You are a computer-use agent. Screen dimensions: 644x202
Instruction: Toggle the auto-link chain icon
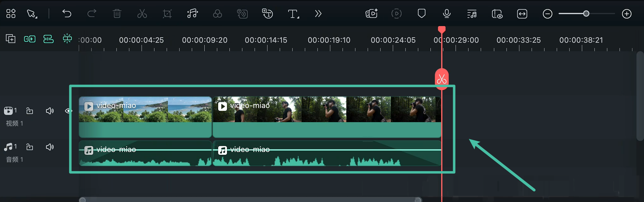[x=30, y=39]
